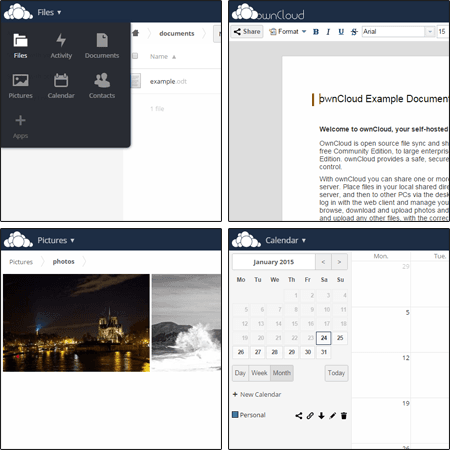
Task: Apply bold formatting in editor
Action: click(x=316, y=32)
